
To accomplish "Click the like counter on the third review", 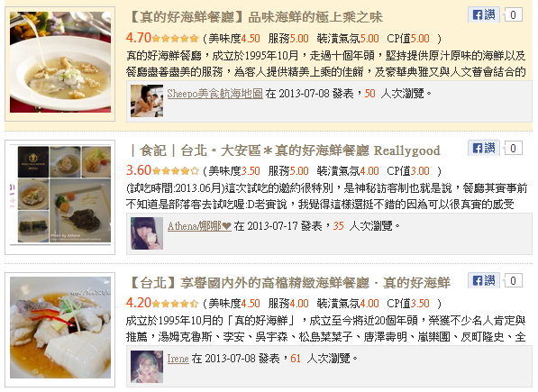I will click(x=513, y=280).
